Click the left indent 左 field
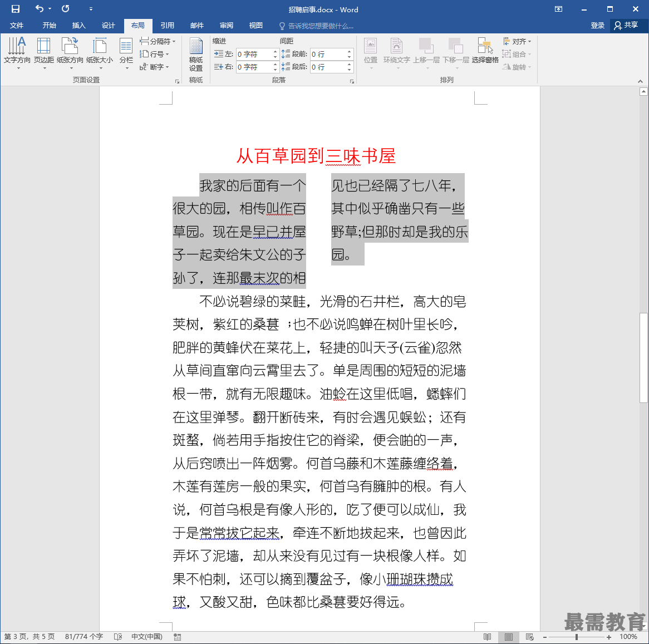Viewport: 649px width, 644px height. pyautogui.click(x=254, y=54)
